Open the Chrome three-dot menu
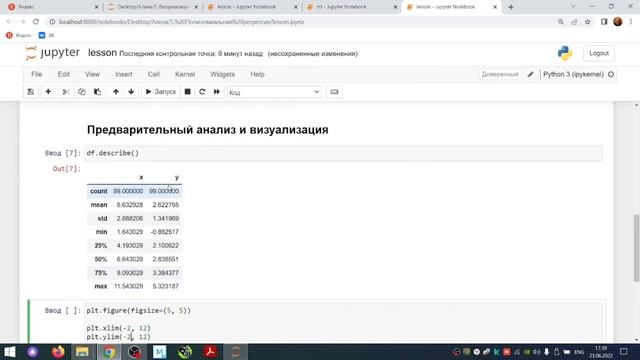 [x=631, y=22]
